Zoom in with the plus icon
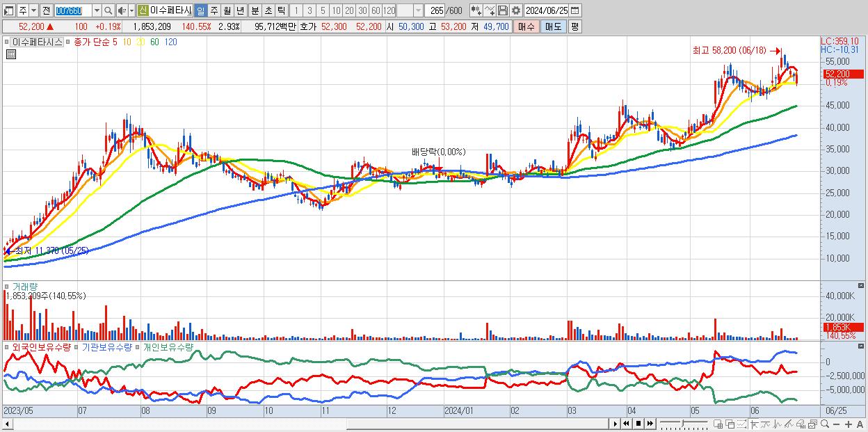Screen dimensions: 868x432 coord(849,424)
